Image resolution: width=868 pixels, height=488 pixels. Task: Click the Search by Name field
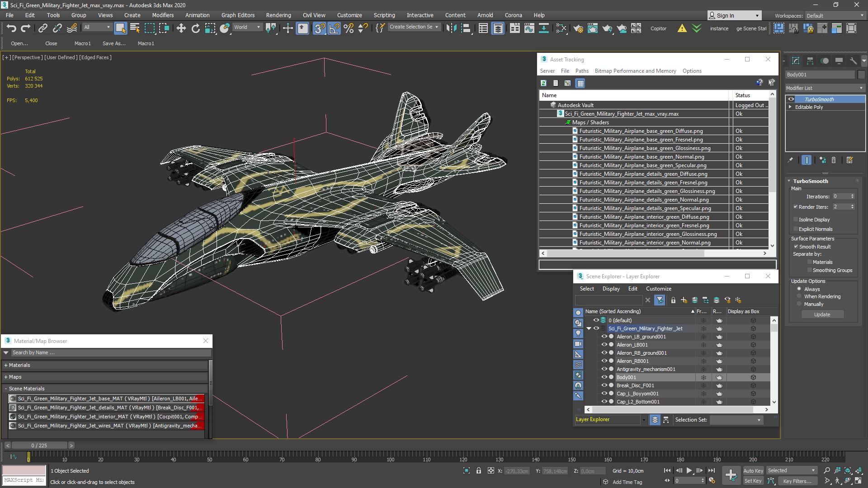coord(108,352)
